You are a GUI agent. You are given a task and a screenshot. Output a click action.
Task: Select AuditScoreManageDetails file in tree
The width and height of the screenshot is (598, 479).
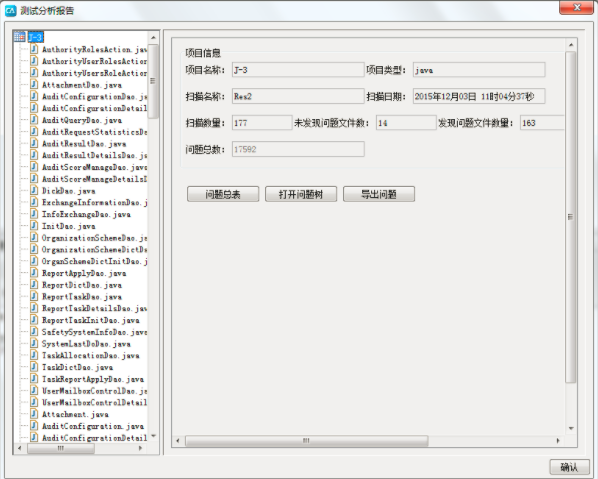pyautogui.click(x=95, y=179)
